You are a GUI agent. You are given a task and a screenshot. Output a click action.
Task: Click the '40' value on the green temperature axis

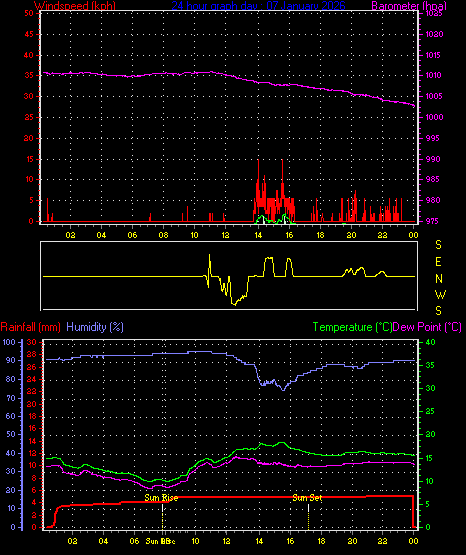coord(430,342)
